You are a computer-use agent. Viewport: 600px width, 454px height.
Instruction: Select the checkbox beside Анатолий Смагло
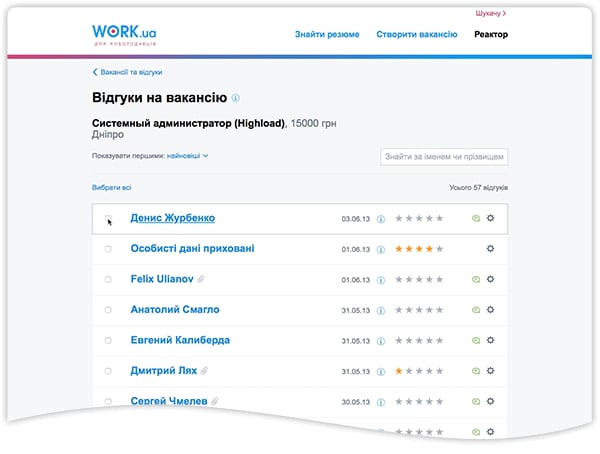click(108, 310)
